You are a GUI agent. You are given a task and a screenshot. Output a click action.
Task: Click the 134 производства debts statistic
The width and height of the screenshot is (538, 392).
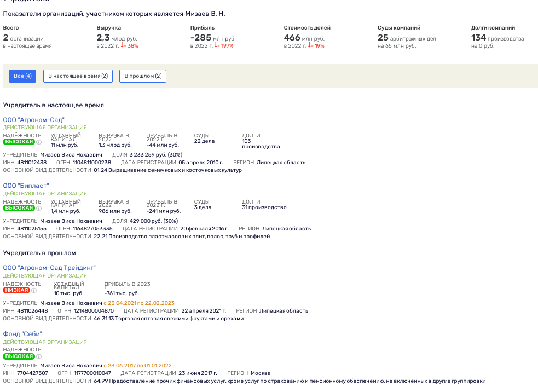(x=497, y=38)
